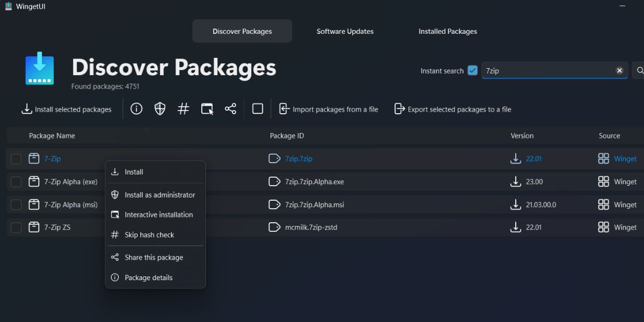The height and width of the screenshot is (322, 644).
Task: Click the Found packages: 4751 label
Action: (105, 86)
